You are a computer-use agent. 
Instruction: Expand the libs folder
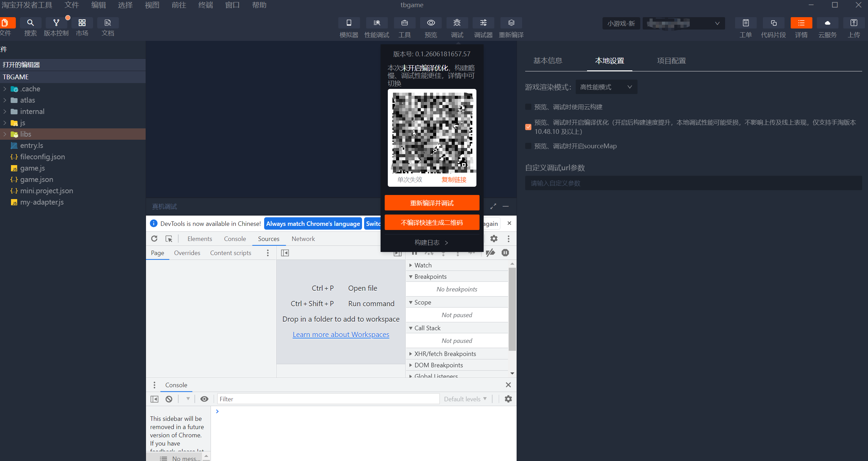tap(5, 134)
